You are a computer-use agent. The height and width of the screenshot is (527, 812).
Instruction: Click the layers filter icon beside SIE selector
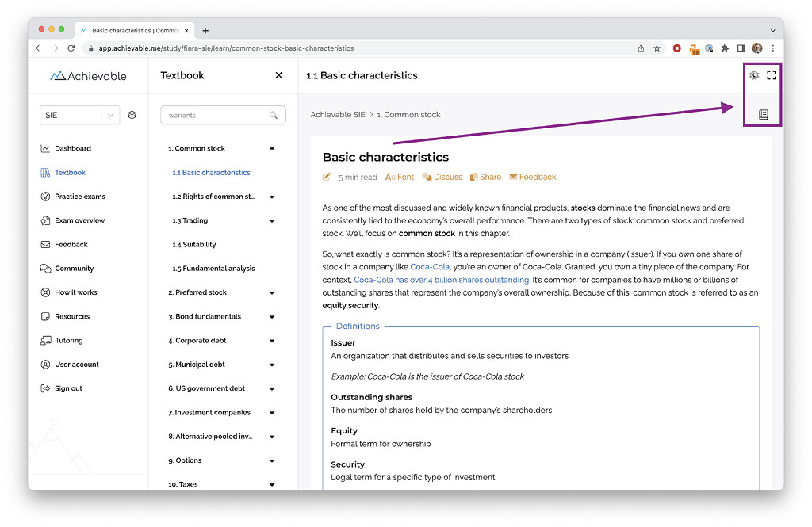coord(132,115)
